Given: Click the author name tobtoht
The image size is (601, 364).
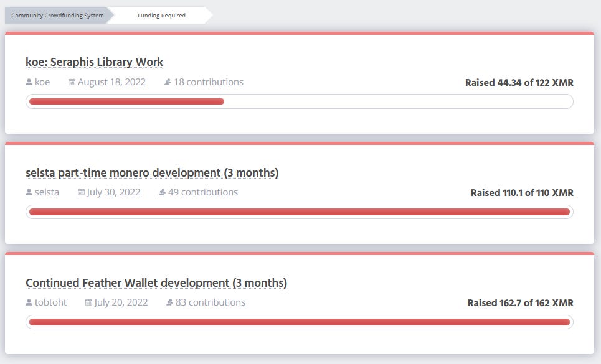Looking at the screenshot, I should click(50, 302).
